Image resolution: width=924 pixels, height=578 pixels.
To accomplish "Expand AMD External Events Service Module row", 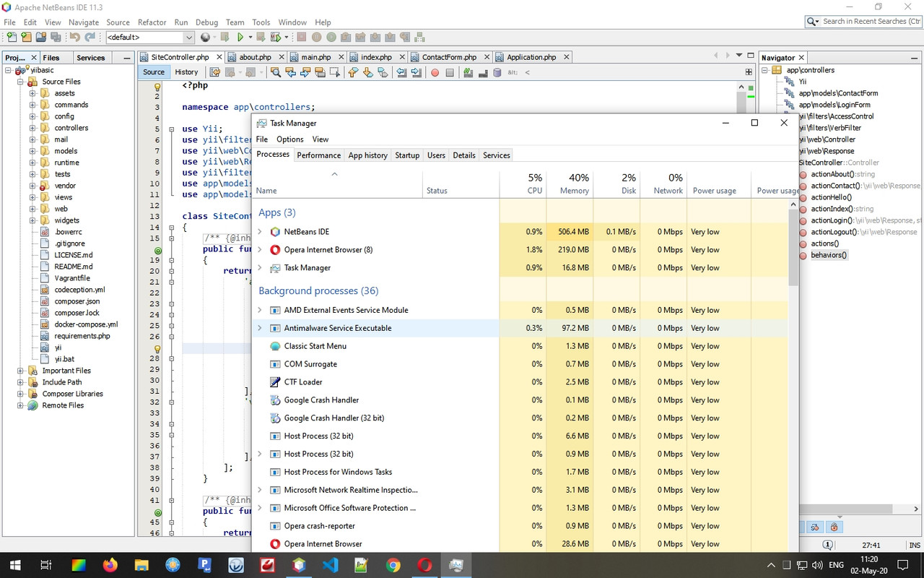I will [260, 310].
